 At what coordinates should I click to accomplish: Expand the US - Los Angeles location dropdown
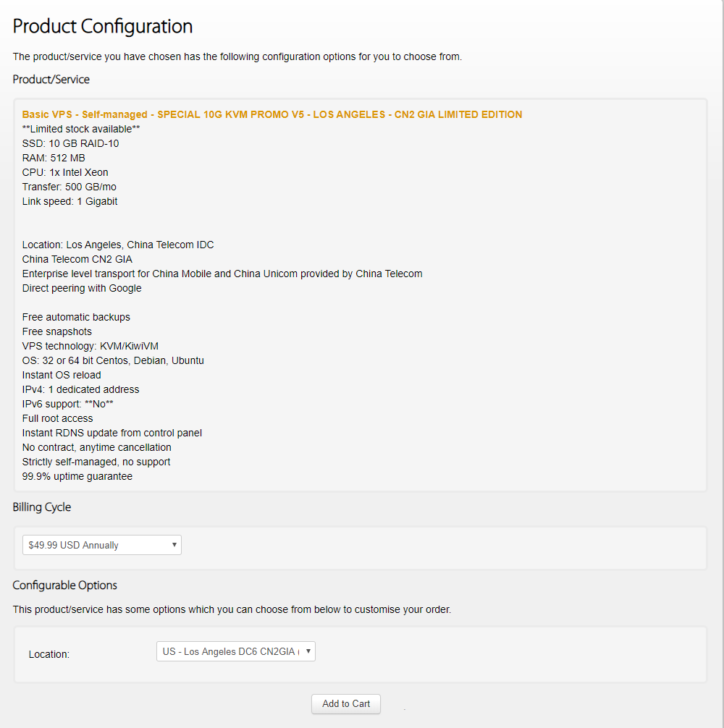click(x=236, y=651)
